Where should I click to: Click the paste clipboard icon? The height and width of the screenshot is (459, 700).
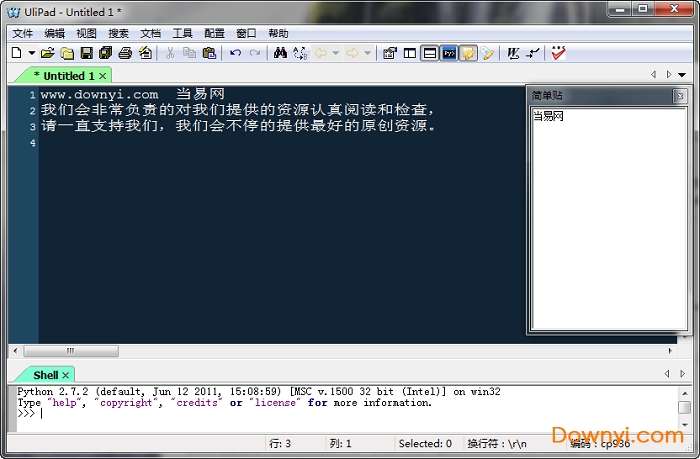tap(209, 53)
